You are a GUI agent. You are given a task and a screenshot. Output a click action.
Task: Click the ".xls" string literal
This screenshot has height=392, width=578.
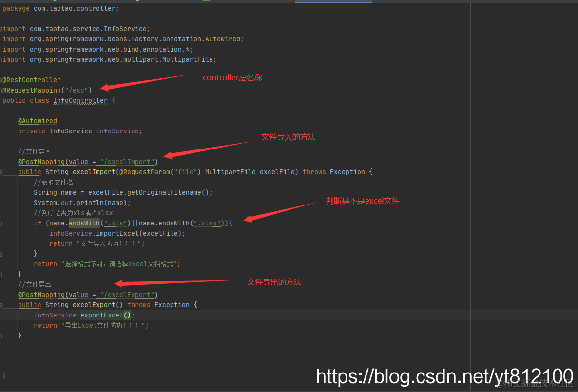[x=116, y=223]
